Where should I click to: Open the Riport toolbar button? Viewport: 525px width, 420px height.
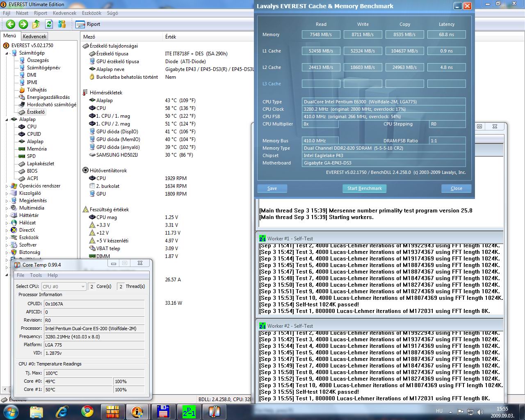pyautogui.click(x=88, y=24)
